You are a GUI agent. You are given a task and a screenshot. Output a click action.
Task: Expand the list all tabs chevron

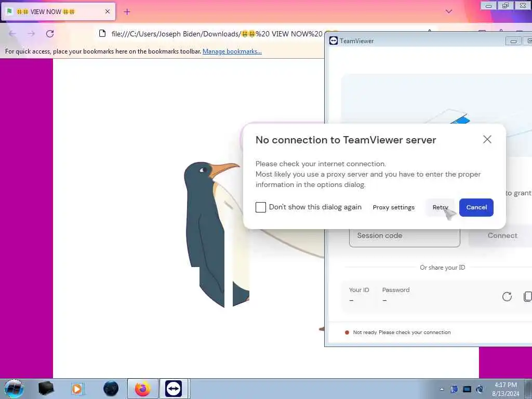pyautogui.click(x=448, y=11)
